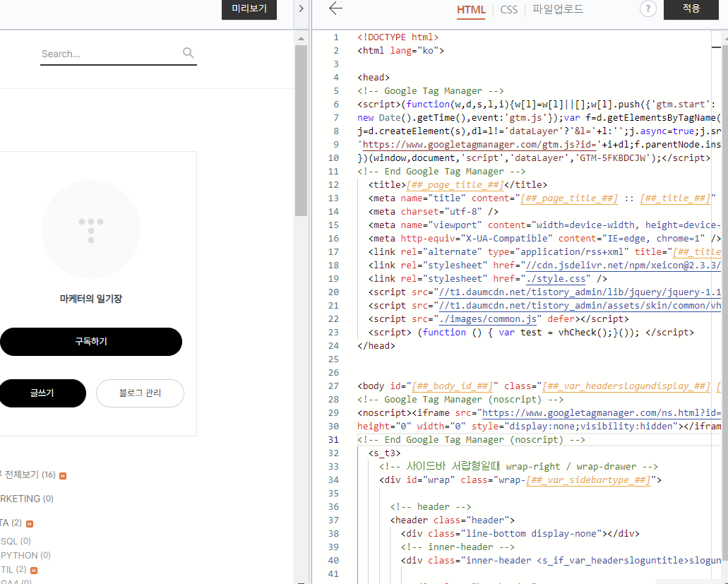Click the [##_var_sidebartype_##] placeholder
This screenshot has height=584, width=728.
588,480
